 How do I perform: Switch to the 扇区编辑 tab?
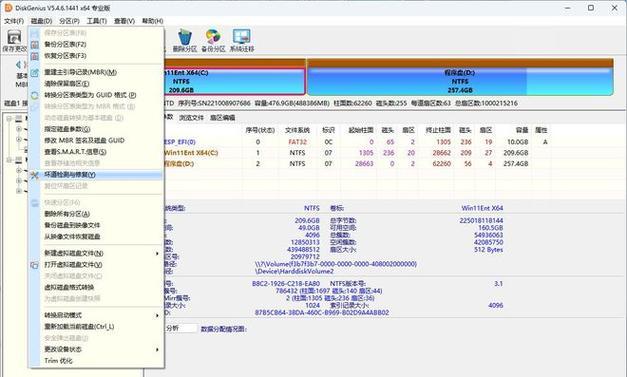click(x=223, y=118)
